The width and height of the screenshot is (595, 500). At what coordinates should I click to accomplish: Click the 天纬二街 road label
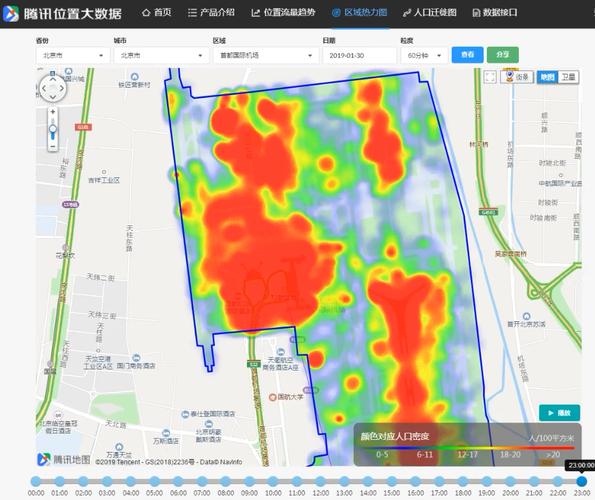[101, 277]
